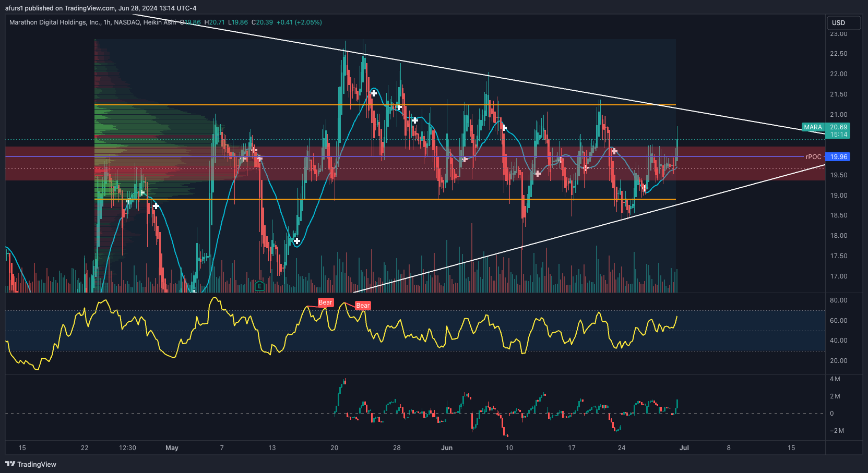
Task: Click the first red Bear divergence label
Action: (x=325, y=302)
